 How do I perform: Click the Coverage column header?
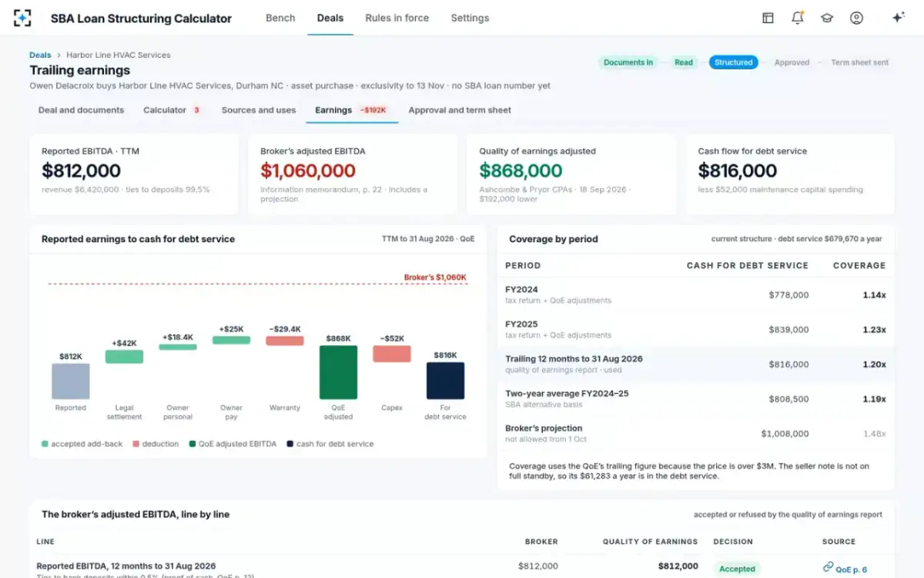pyautogui.click(x=859, y=265)
